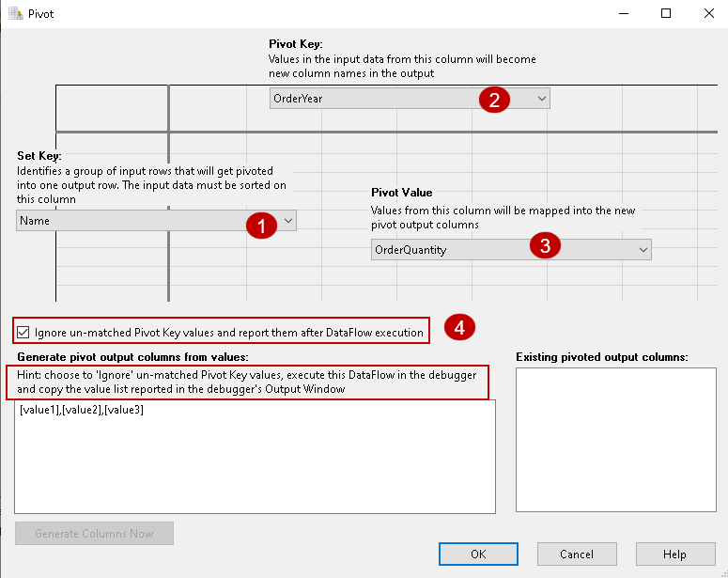
Task: Click the Generate pivot output columns from values label
Action: click(x=132, y=357)
